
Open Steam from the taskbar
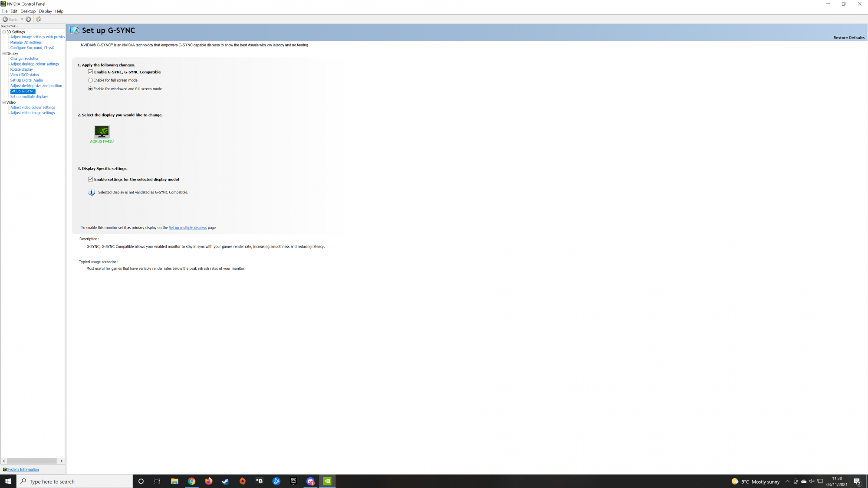tap(225, 481)
